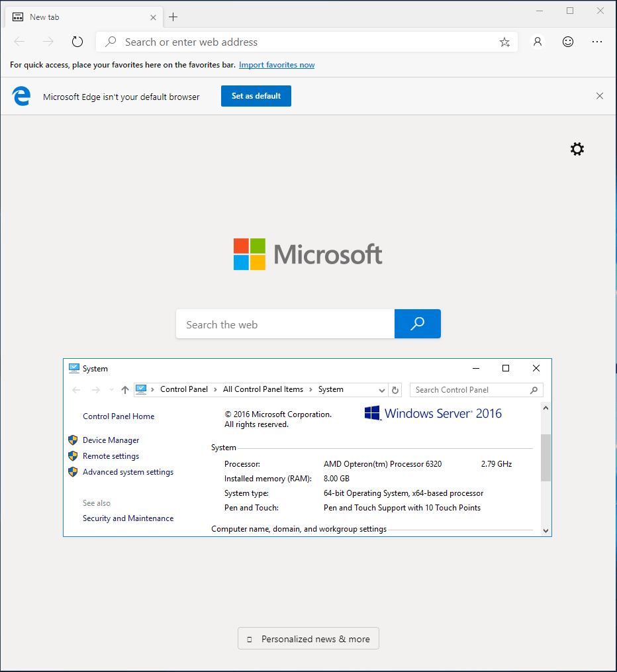Refresh the Edge page
Screen dimensions: 617x672
point(77,41)
